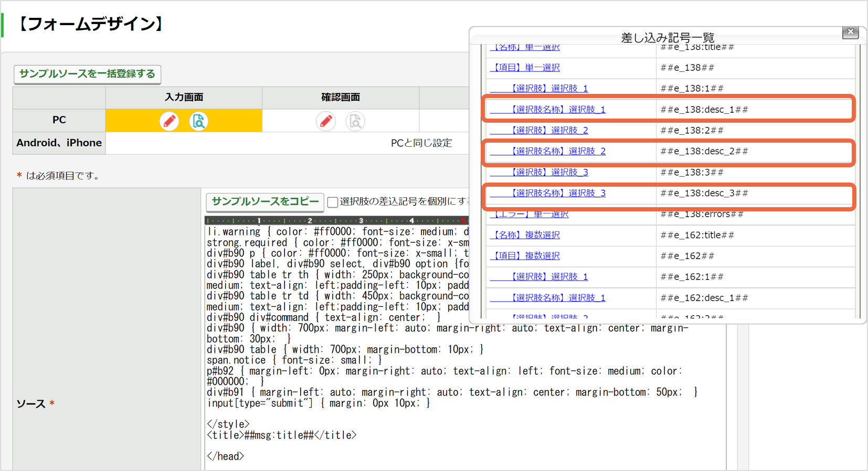
Task: Open 【選択肢】選択肢_1 link for e_162
Action: (539, 276)
